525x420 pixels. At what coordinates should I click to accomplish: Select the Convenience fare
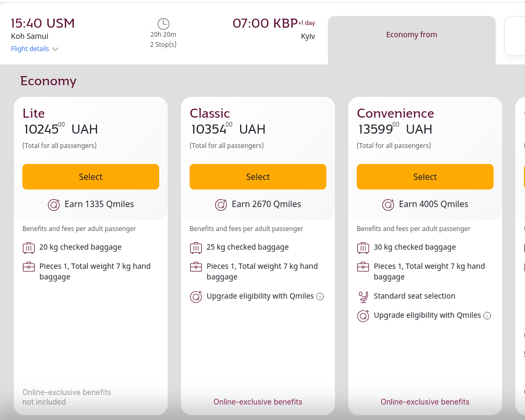(425, 177)
